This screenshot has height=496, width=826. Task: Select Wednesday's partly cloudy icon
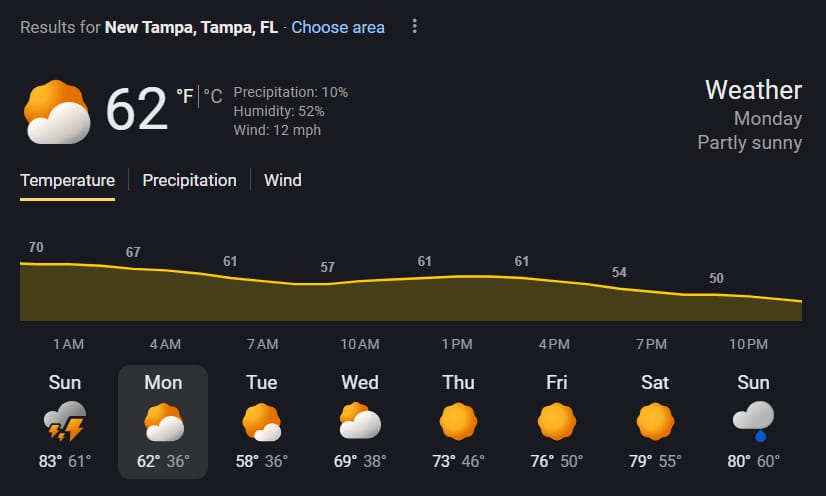point(359,421)
